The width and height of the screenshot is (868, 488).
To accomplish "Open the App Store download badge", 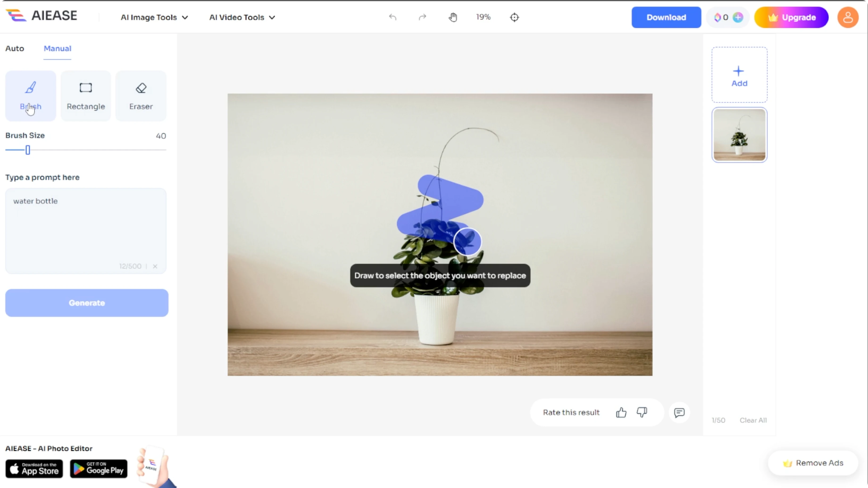I will pos(34,468).
